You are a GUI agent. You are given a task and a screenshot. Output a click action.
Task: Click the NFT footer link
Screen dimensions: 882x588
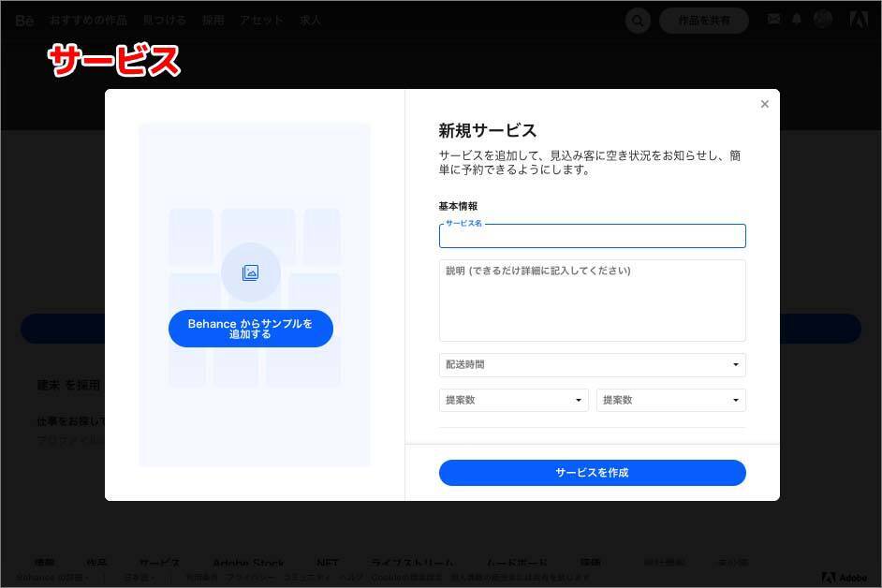point(328,563)
